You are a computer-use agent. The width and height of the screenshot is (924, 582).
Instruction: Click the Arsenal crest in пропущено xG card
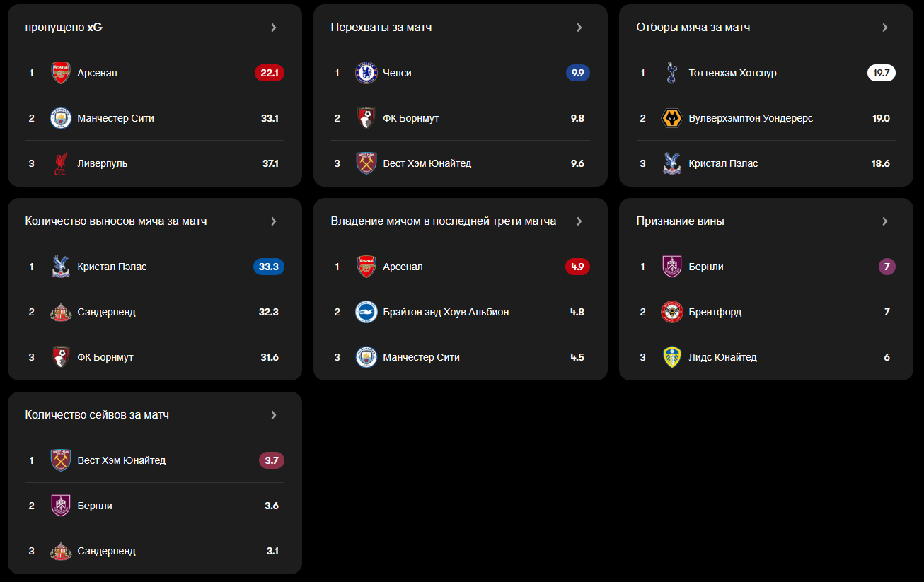click(x=61, y=73)
